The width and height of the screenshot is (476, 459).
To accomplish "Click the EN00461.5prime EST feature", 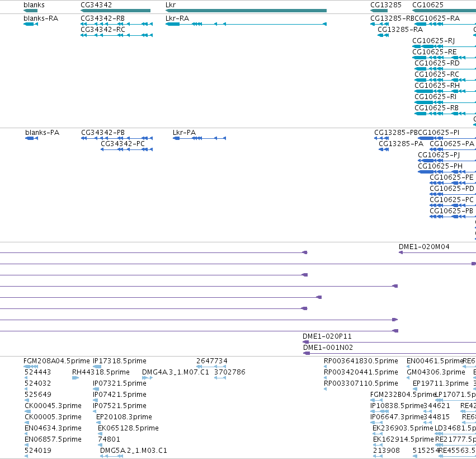I will click(408, 367).
